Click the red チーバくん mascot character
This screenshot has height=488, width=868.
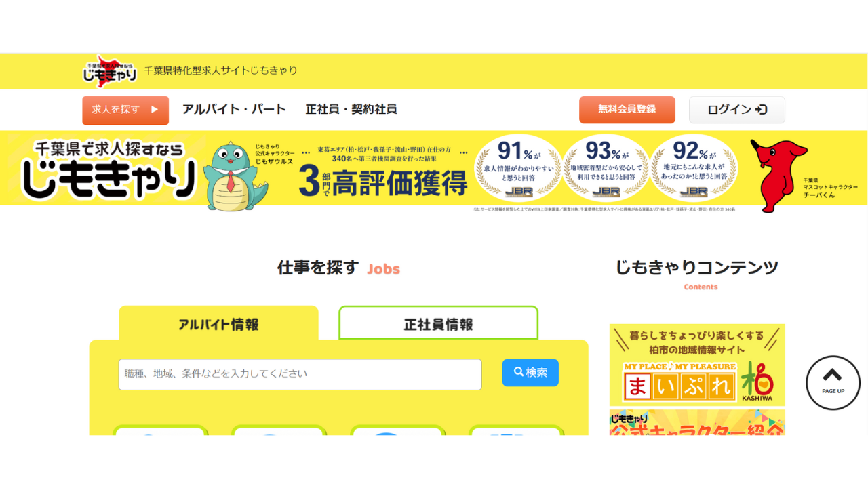tap(776, 174)
